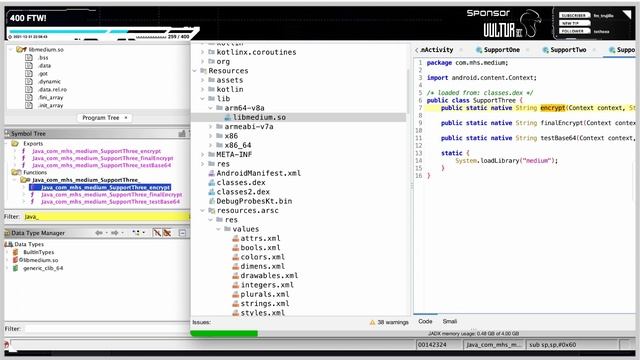Expand the org package in JADX

[202, 62]
